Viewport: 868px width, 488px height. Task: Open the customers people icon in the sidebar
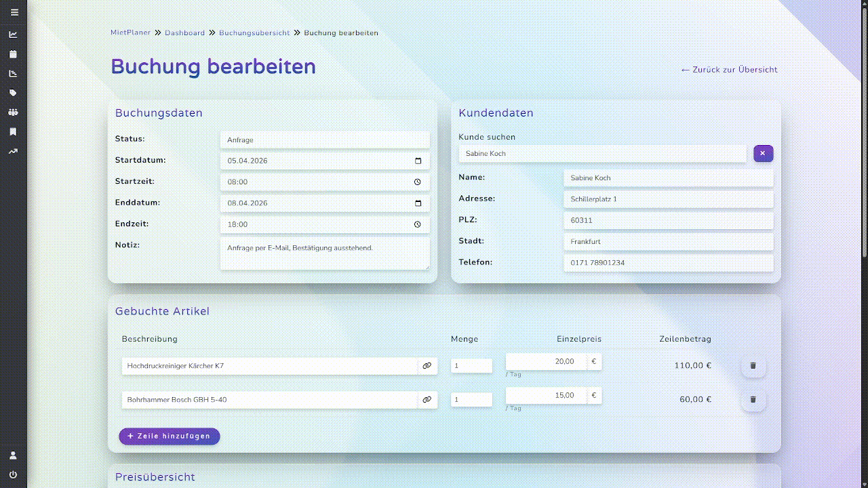[x=14, y=112]
